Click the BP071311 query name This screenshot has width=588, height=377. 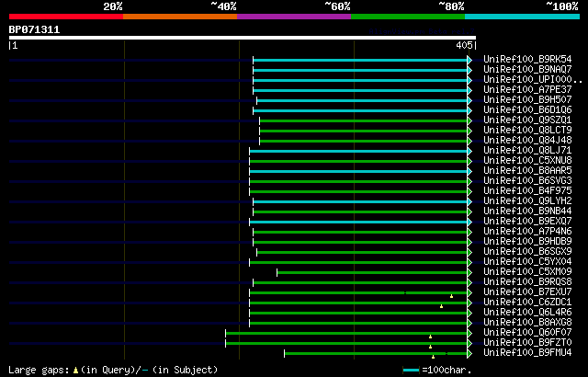tap(34, 29)
